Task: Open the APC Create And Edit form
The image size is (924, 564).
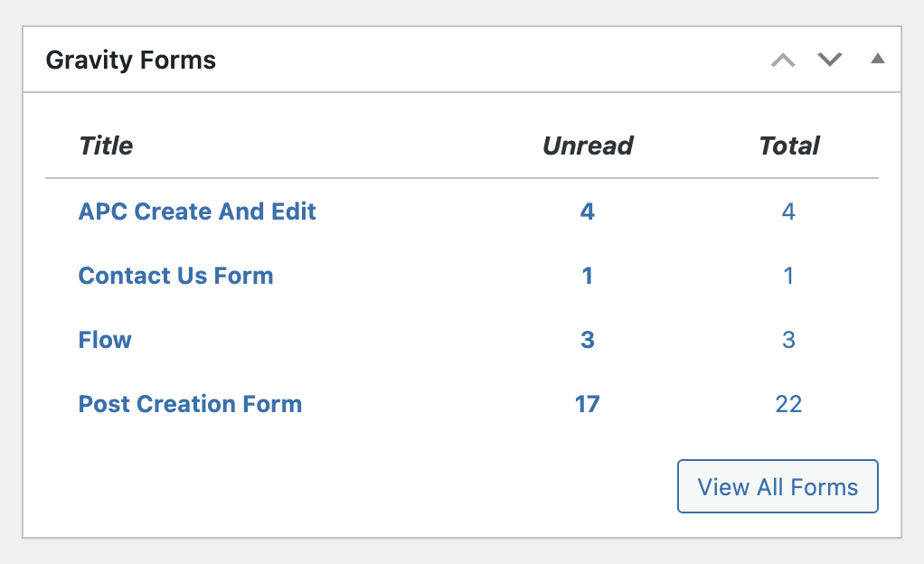Action: pyautogui.click(x=197, y=211)
